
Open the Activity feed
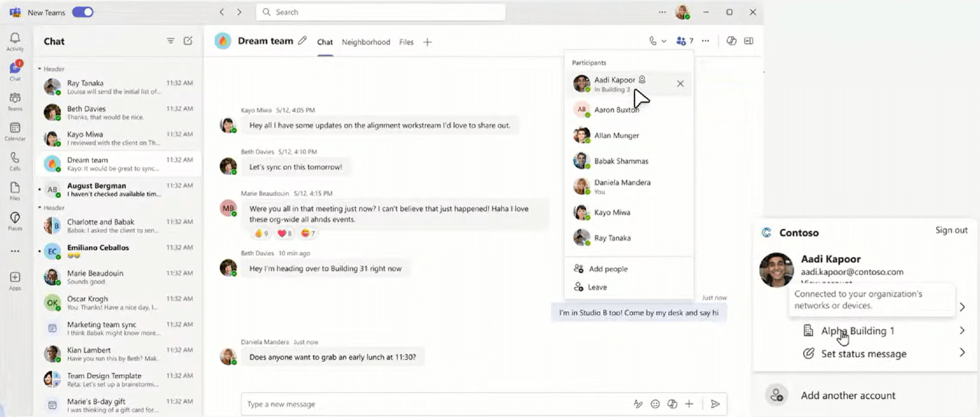[15, 39]
